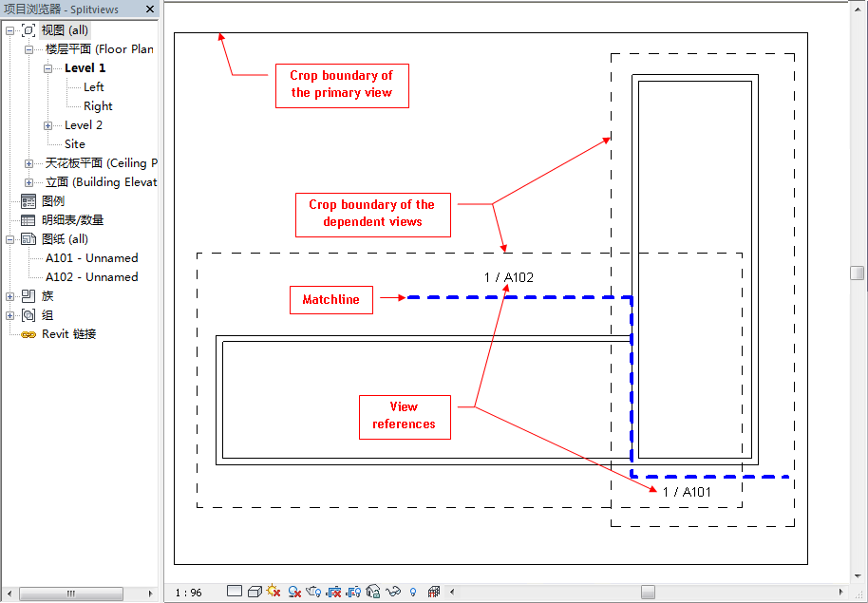Click the 图例 legends icon
The width and height of the screenshot is (868, 603).
pyautogui.click(x=28, y=201)
